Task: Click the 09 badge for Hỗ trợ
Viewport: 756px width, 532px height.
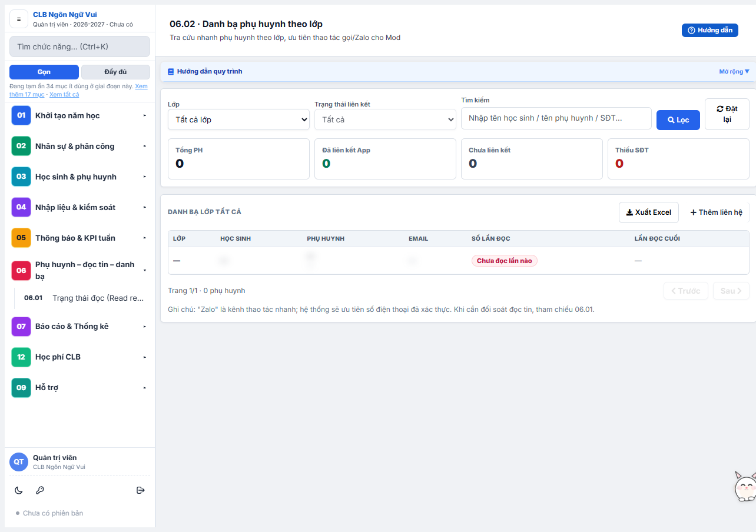Action: click(21, 387)
